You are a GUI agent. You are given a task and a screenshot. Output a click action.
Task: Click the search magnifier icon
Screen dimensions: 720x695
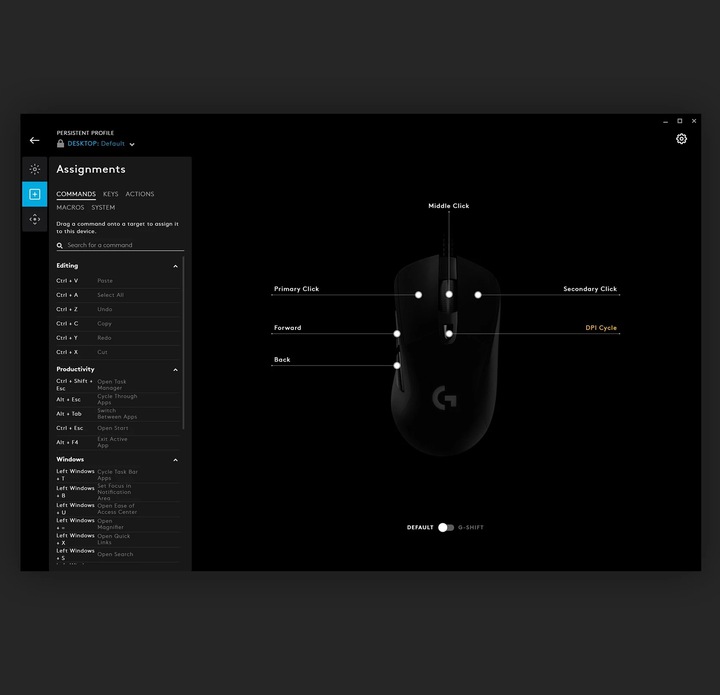(x=60, y=246)
